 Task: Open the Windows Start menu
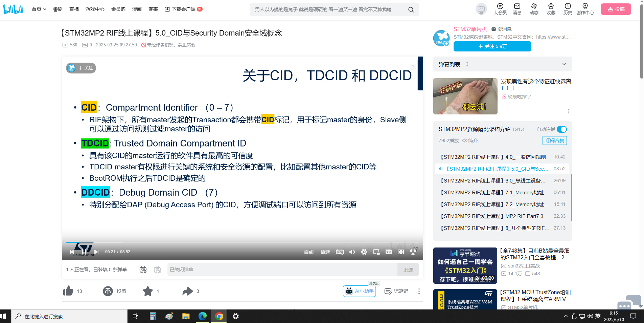[3, 316]
